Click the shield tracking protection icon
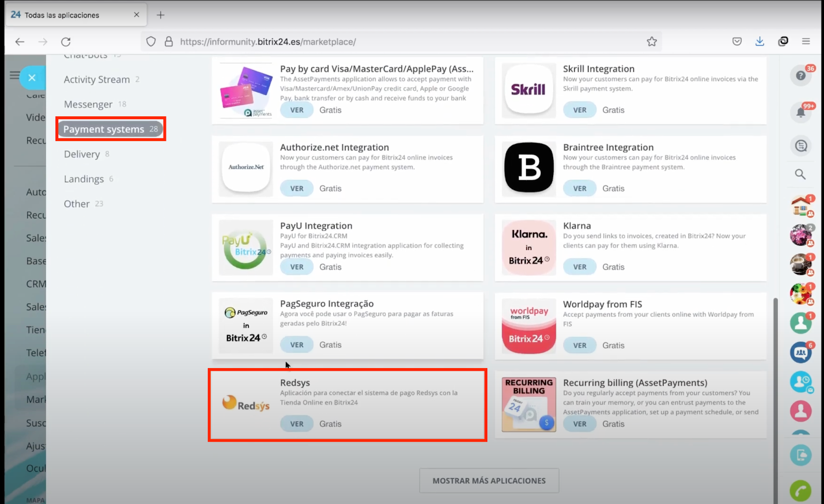 pos(151,42)
